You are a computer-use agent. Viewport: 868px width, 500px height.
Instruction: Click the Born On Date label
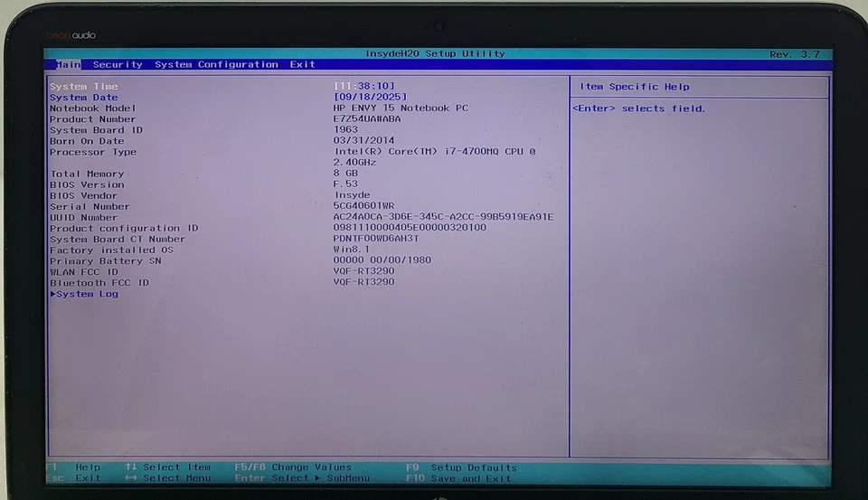(x=87, y=141)
